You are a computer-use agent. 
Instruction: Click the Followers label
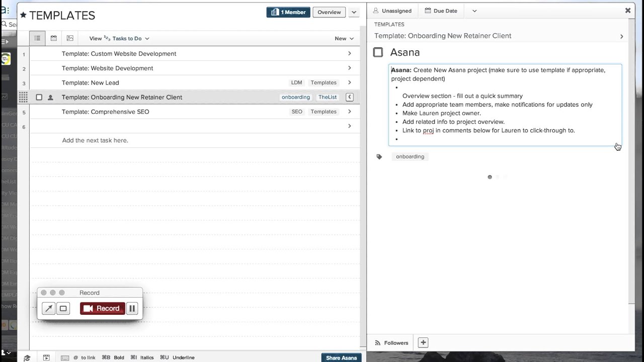click(396, 343)
